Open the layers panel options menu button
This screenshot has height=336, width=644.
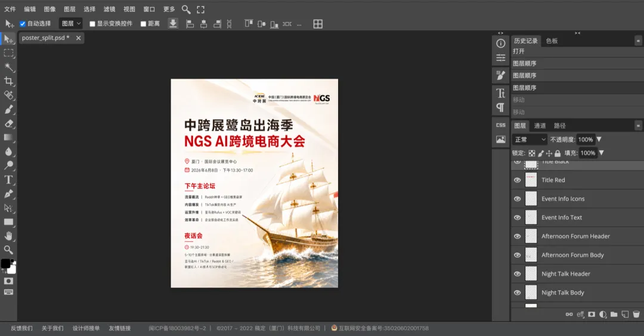pos(638,126)
